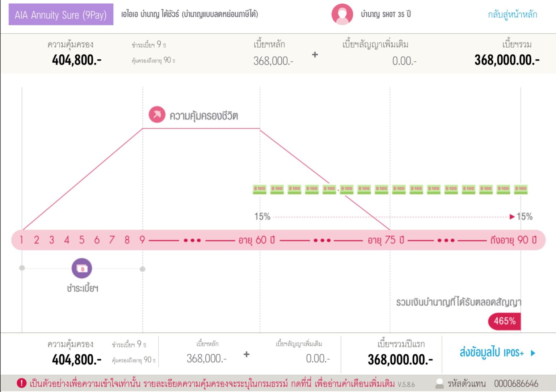Select the AIA Annuity Sure (9Pay) header
The width and height of the screenshot is (556, 392).
[61, 15]
